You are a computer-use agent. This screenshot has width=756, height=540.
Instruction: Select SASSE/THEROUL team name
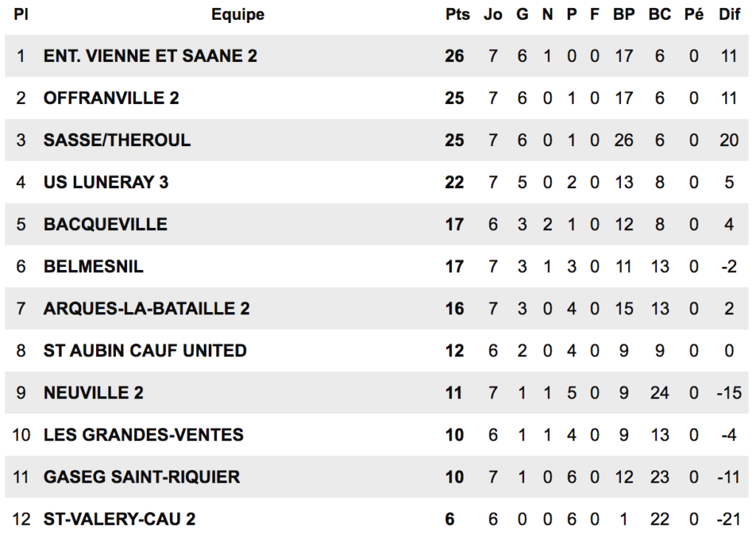pyautogui.click(x=117, y=139)
